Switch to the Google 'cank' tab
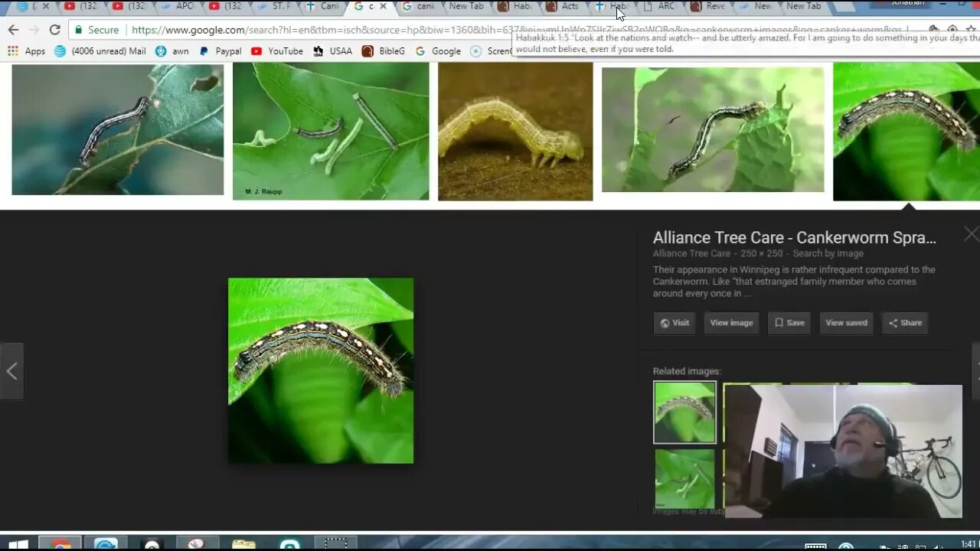Image resolution: width=980 pixels, height=551 pixels. click(x=419, y=6)
